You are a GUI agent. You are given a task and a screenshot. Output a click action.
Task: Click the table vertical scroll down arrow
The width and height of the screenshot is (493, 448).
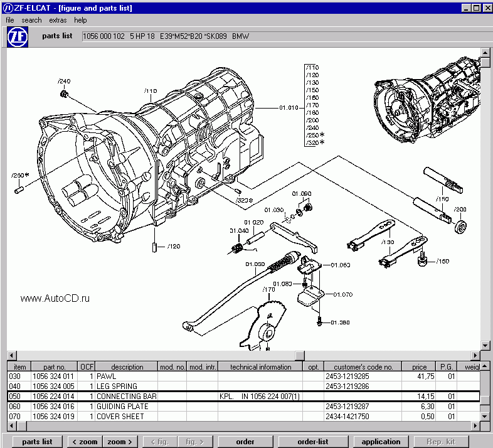pos(484,417)
